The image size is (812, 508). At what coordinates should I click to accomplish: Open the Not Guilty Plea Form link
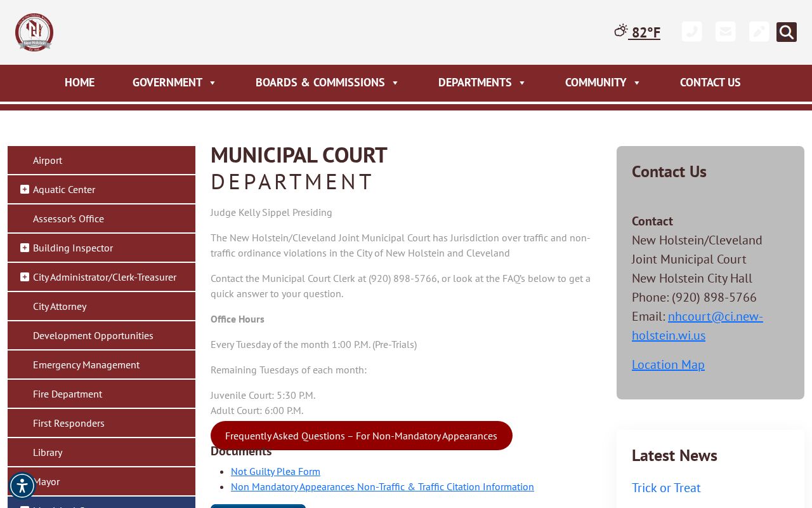point(275,471)
